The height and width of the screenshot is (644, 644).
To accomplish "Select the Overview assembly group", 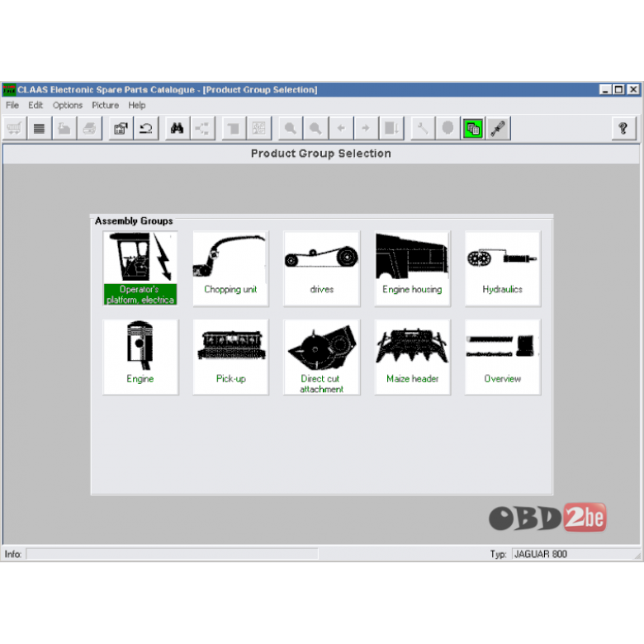I will pos(503,358).
